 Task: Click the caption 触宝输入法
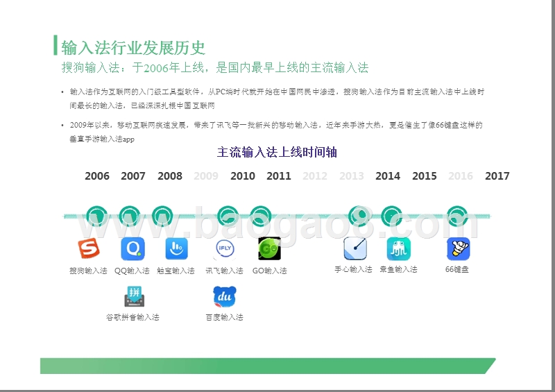(x=176, y=271)
